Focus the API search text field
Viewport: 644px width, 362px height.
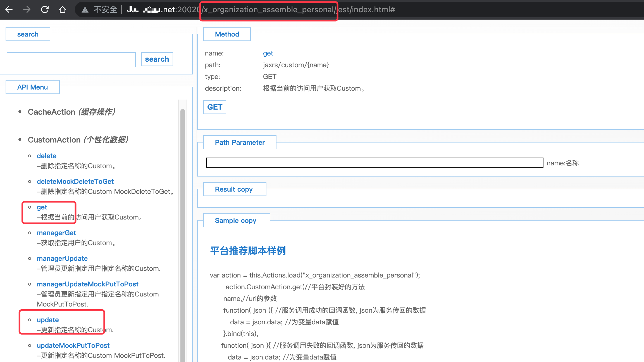71,59
